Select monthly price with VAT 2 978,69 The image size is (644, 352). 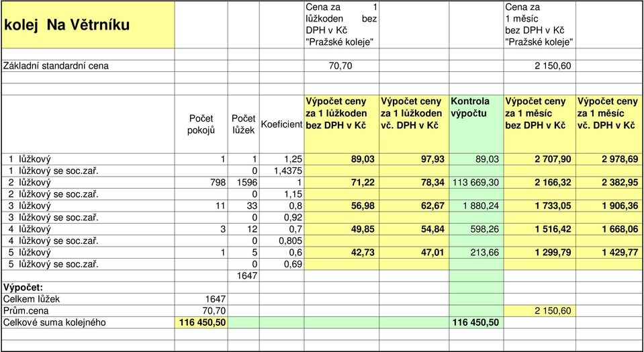610,159
